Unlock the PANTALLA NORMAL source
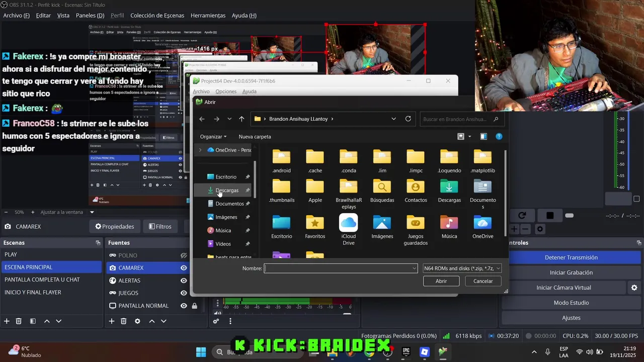Viewport: 644px width, 362px height. (x=194, y=306)
